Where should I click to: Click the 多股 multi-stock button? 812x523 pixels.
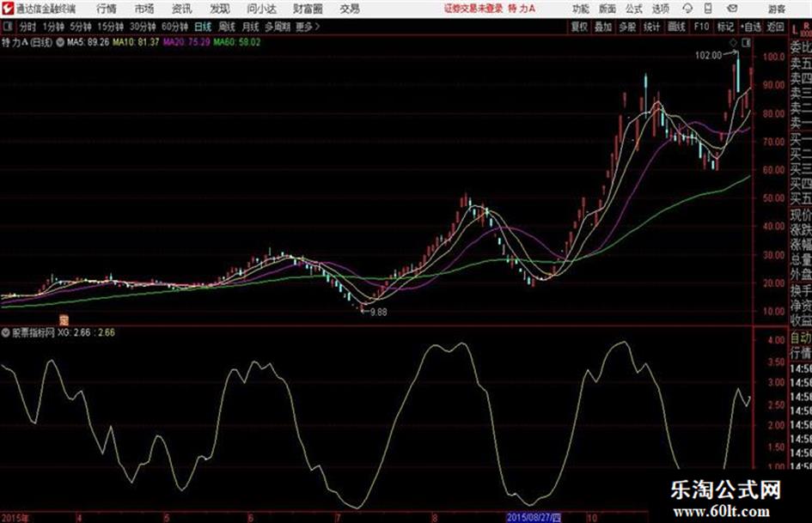(x=627, y=27)
